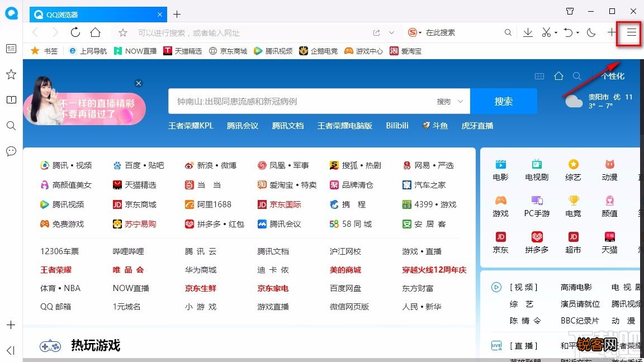Click the undo closed tab icon
This screenshot has height=362, width=644.
point(569,32)
